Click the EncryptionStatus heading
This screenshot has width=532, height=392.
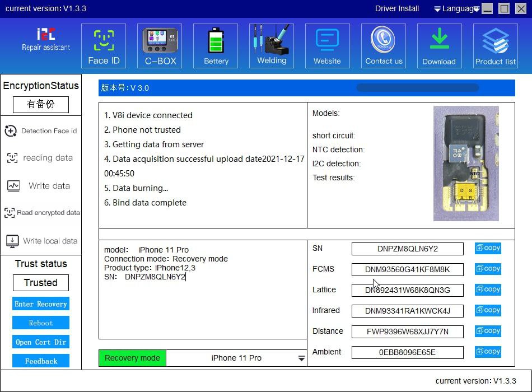(41, 86)
